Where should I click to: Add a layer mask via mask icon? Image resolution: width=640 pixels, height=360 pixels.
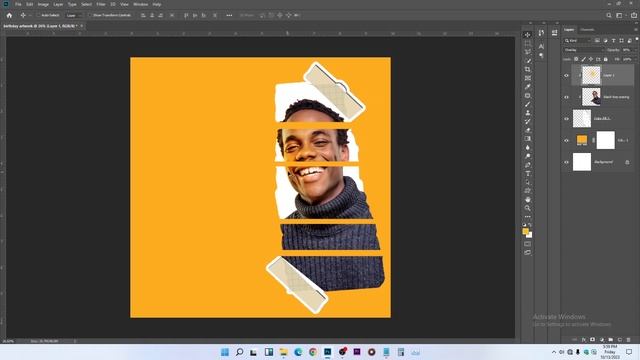(593, 340)
